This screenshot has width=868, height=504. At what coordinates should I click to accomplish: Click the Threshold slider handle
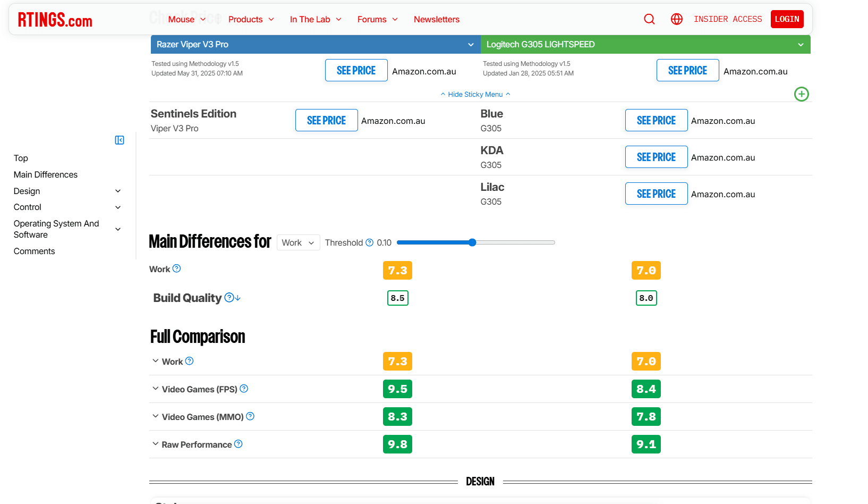pos(472,242)
